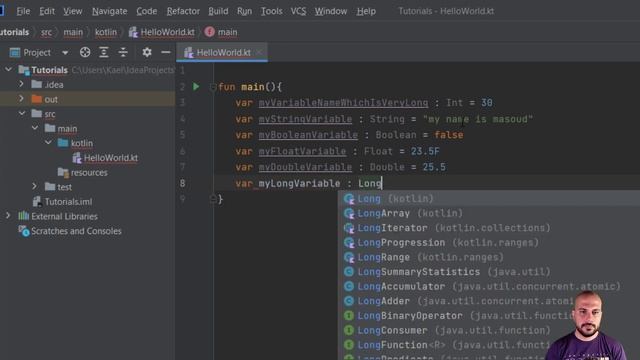Click the myDoubleVariable identifier
The image size is (640, 360).
coord(305,167)
